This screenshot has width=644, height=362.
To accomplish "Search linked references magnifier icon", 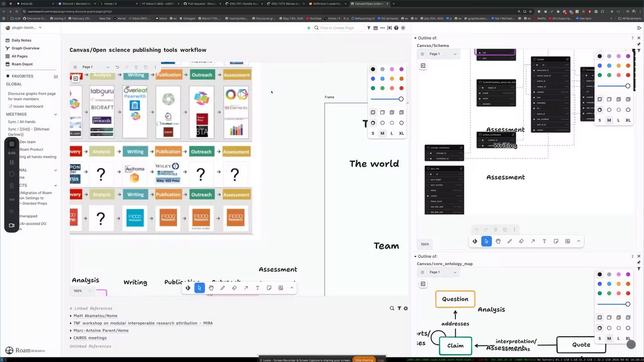I will pyautogui.click(x=392, y=308).
